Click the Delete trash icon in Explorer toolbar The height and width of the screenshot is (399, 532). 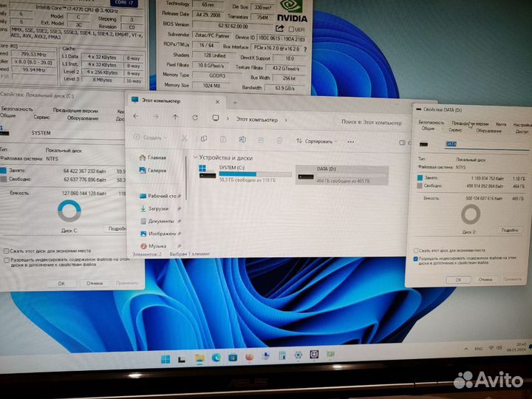pyautogui.click(x=279, y=140)
